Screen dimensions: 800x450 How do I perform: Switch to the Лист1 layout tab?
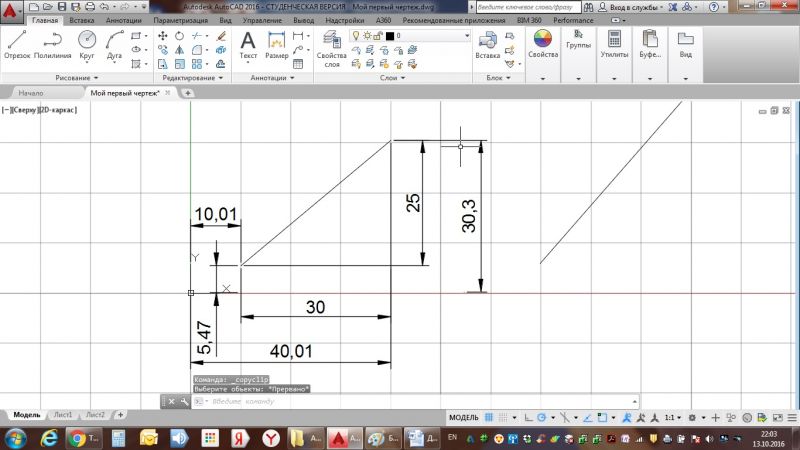pyautogui.click(x=63, y=415)
